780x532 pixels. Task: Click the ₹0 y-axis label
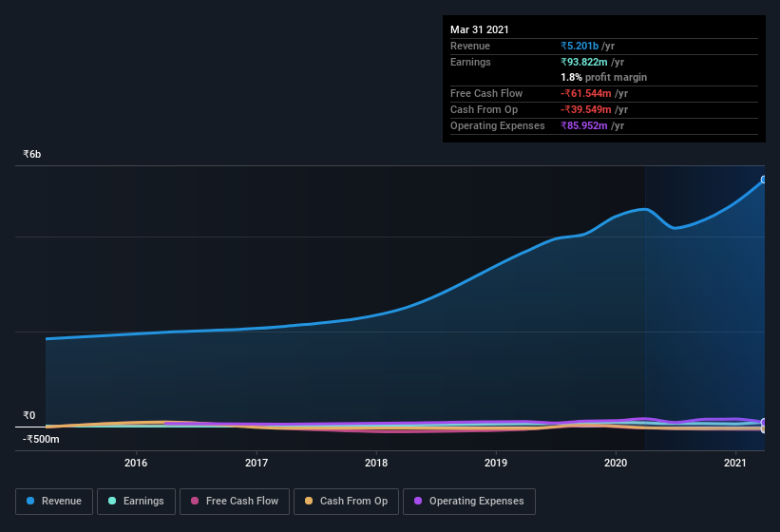click(29, 415)
